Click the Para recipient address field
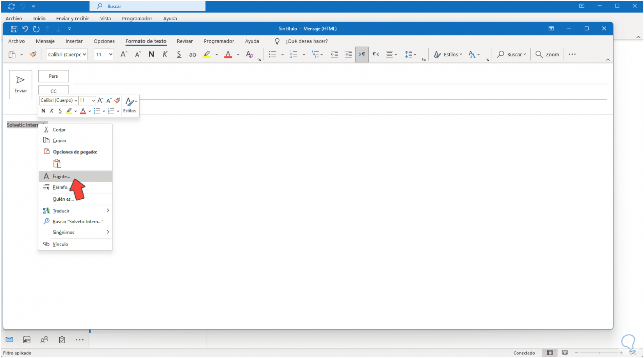The image size is (644, 358). [x=340, y=77]
